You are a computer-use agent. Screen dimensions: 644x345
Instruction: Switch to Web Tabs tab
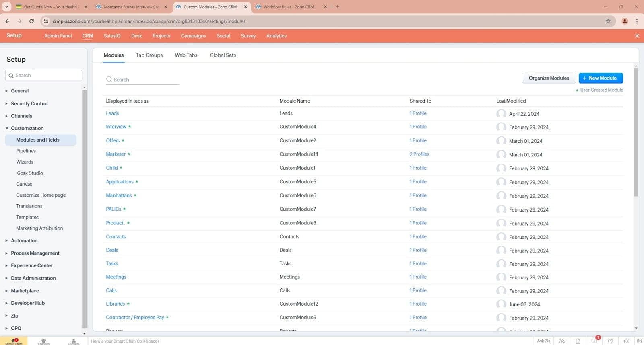tap(186, 55)
